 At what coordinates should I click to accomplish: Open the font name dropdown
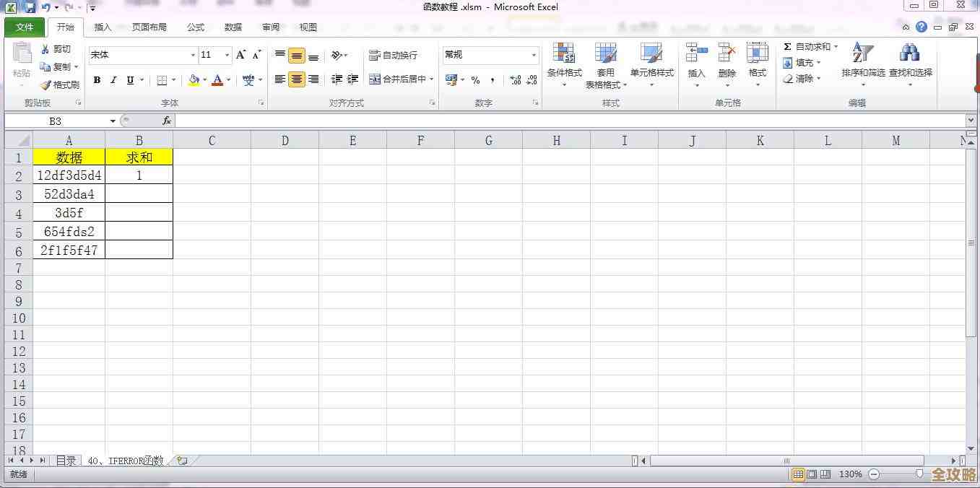(x=192, y=55)
